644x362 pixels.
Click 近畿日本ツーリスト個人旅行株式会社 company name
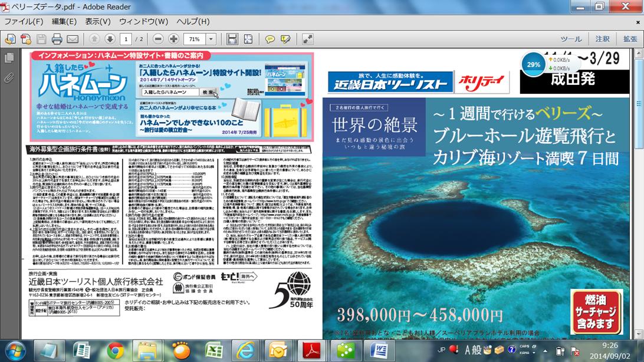coord(96,282)
